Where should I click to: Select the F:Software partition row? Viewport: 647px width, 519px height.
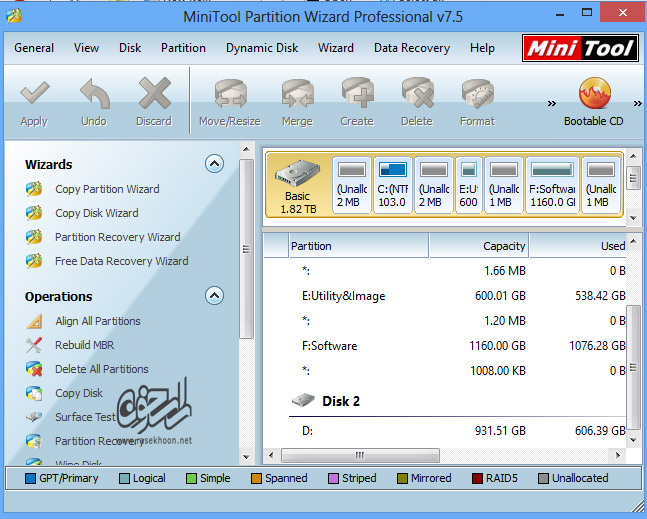pyautogui.click(x=445, y=346)
